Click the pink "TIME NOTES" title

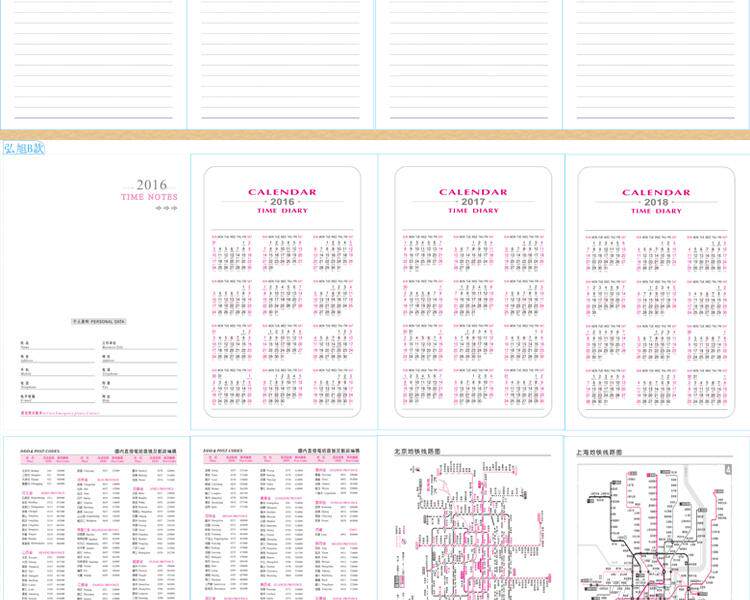pyautogui.click(x=149, y=197)
